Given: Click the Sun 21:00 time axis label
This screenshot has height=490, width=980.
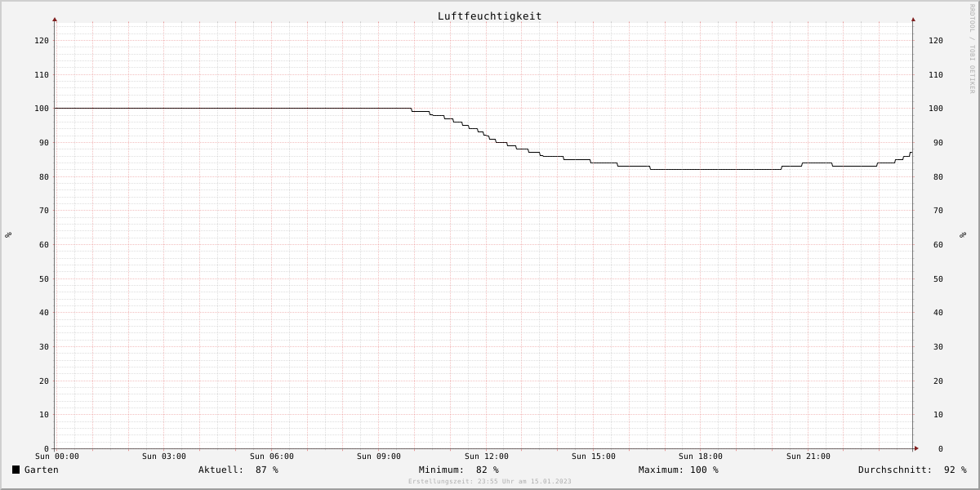Looking at the screenshot, I should tap(808, 457).
